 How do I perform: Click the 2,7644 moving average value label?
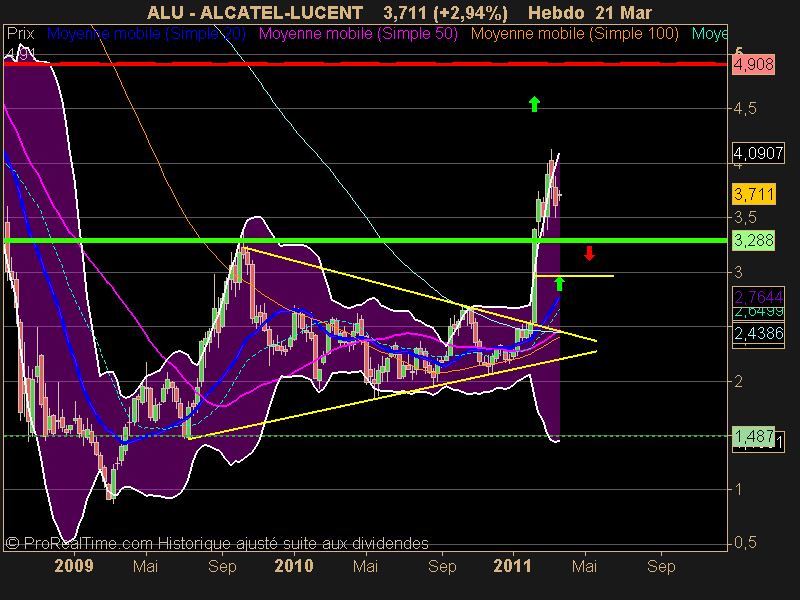tap(758, 297)
